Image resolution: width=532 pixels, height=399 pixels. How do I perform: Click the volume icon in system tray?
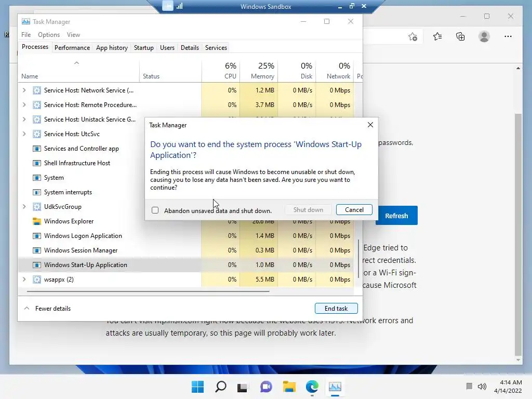(x=482, y=387)
